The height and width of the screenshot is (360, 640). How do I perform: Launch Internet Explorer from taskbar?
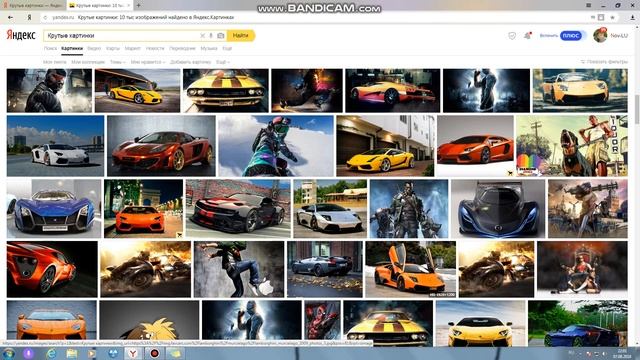(x=51, y=353)
